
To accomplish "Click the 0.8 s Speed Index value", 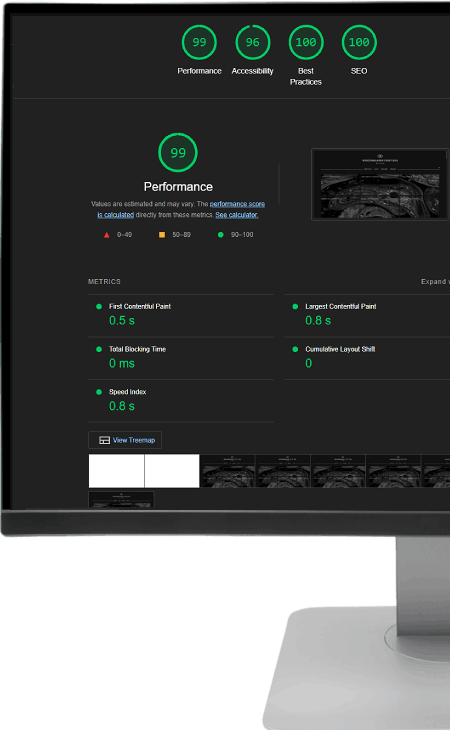I will tap(122, 406).
